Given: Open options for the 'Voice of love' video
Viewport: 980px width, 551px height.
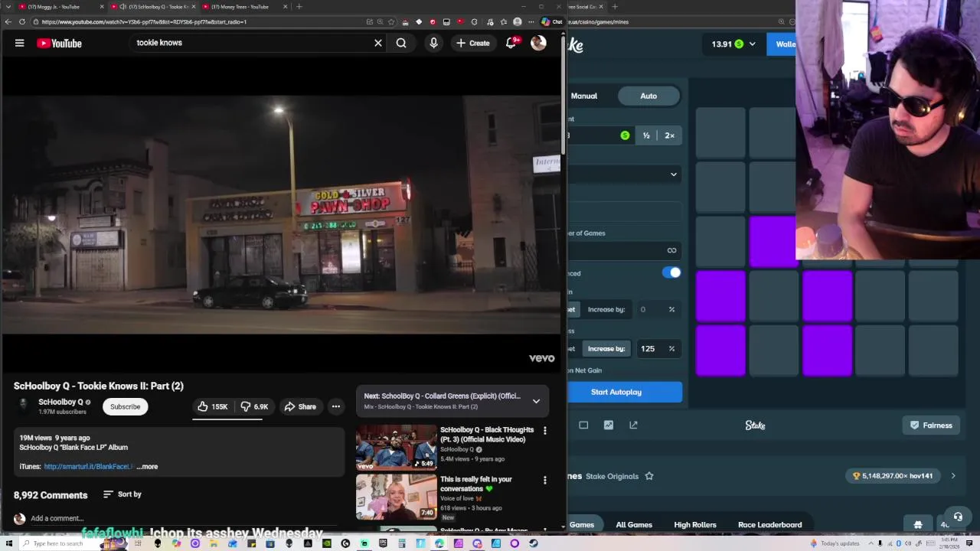Looking at the screenshot, I should tap(544, 481).
